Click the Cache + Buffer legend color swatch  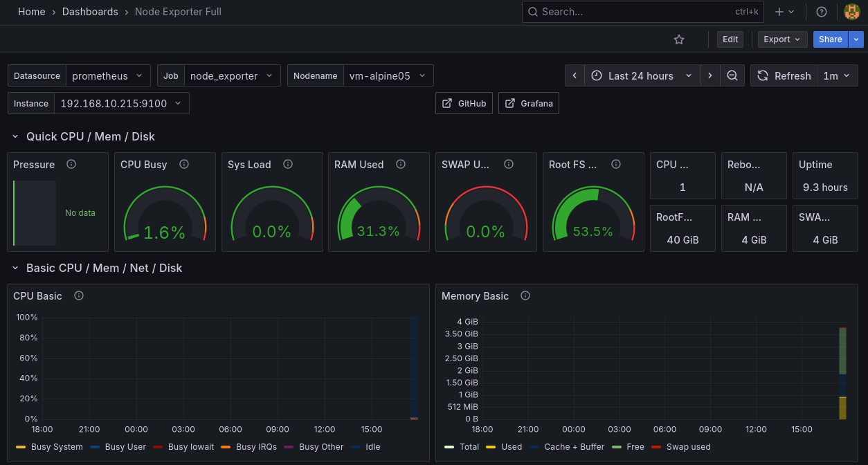pyautogui.click(x=534, y=447)
